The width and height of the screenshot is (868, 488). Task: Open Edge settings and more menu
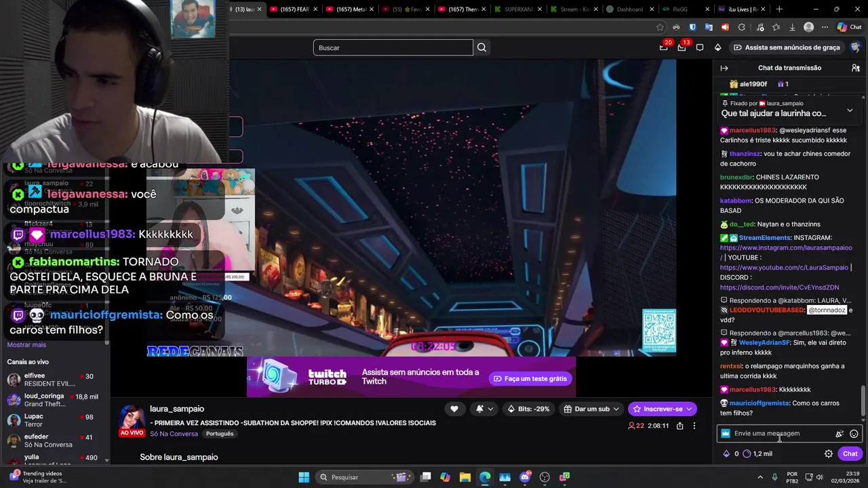point(825,27)
